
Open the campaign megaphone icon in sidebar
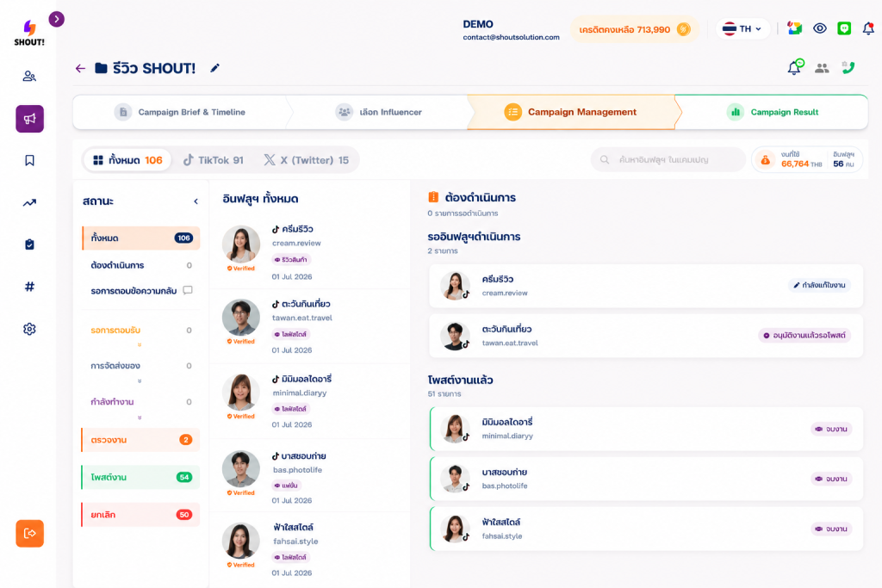click(x=29, y=119)
